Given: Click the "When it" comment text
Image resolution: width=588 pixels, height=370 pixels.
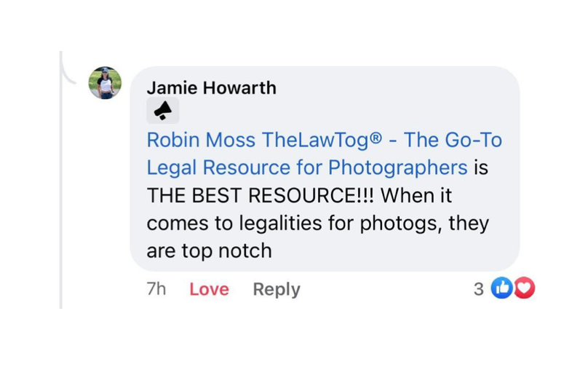Looking at the screenshot, I should click(x=416, y=195).
